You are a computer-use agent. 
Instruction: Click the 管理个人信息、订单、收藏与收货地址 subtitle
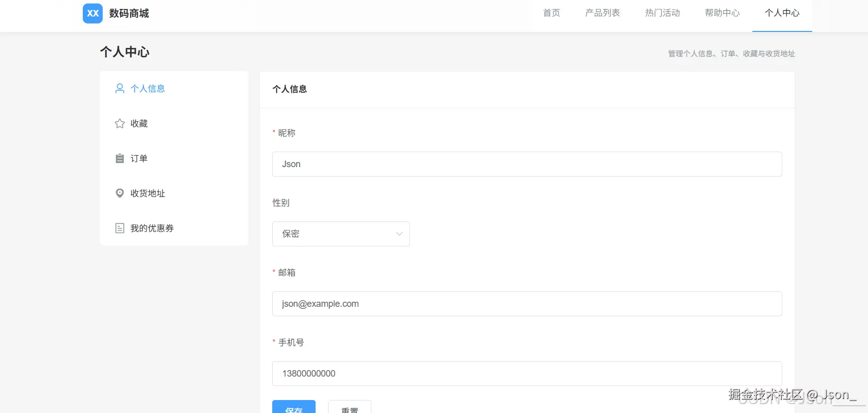point(731,53)
